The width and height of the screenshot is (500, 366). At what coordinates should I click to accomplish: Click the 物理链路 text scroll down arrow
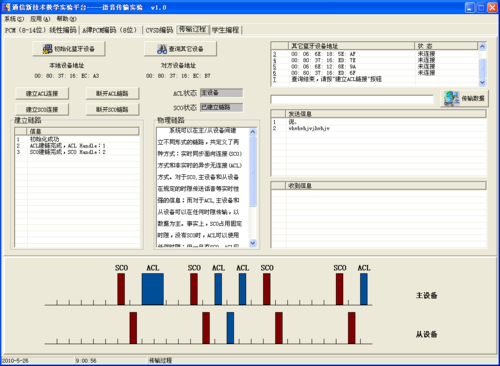tap(253, 243)
